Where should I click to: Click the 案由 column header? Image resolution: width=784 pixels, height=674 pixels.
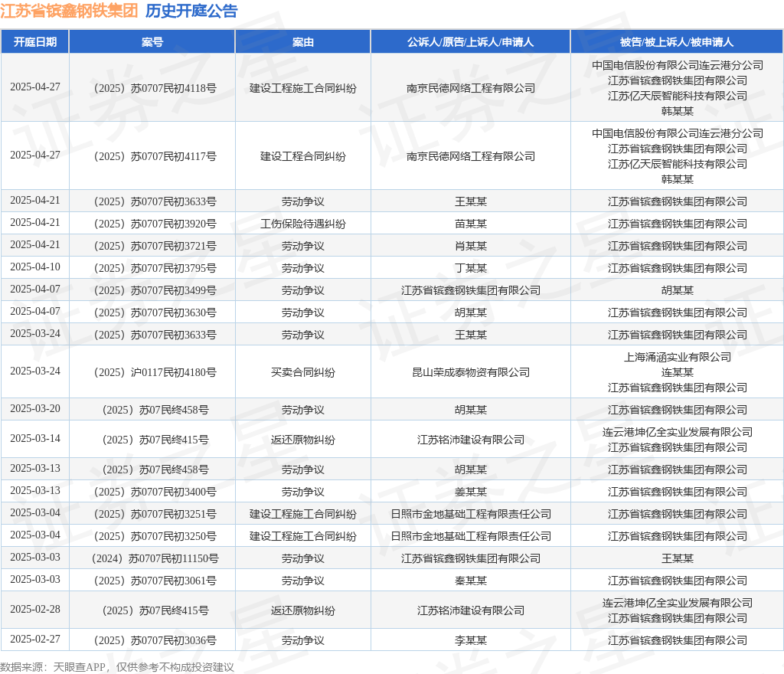(x=303, y=42)
